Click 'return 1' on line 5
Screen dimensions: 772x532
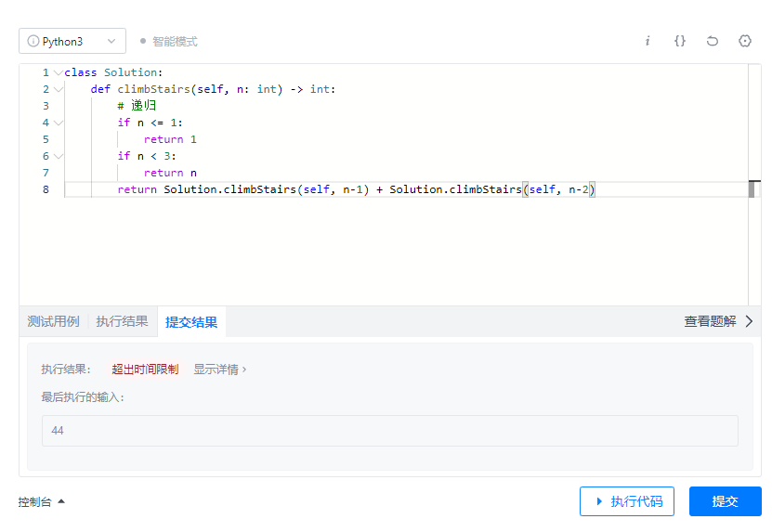click(x=170, y=139)
